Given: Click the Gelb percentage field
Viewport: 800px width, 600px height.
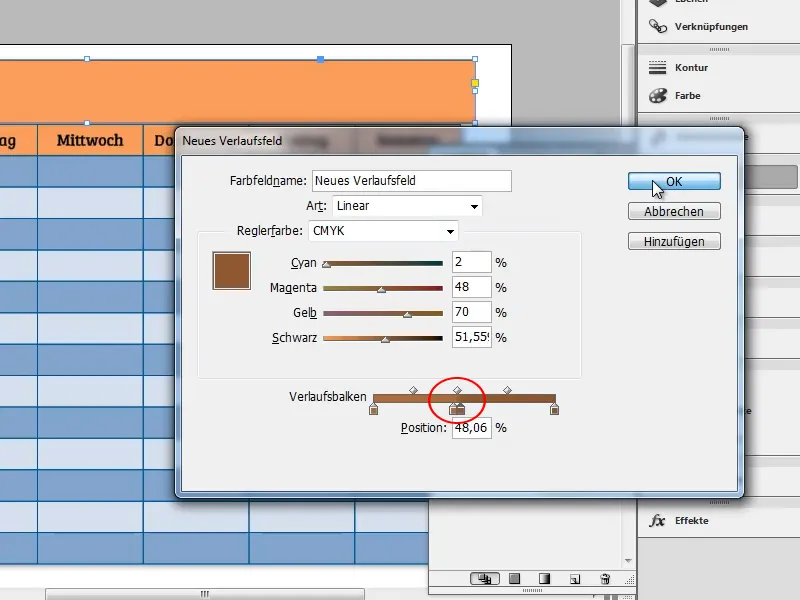Looking at the screenshot, I should coord(471,312).
